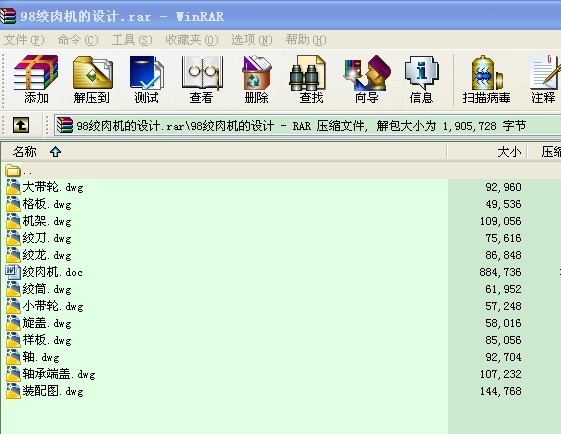Select the file 旋盖.dwg
This screenshot has height=434, width=561.
[x=47, y=323]
